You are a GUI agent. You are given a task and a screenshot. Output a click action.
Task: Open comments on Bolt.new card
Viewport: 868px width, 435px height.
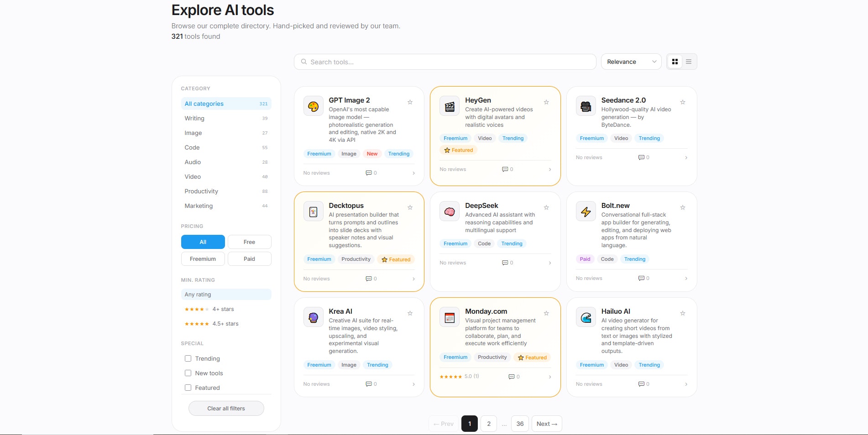644,278
